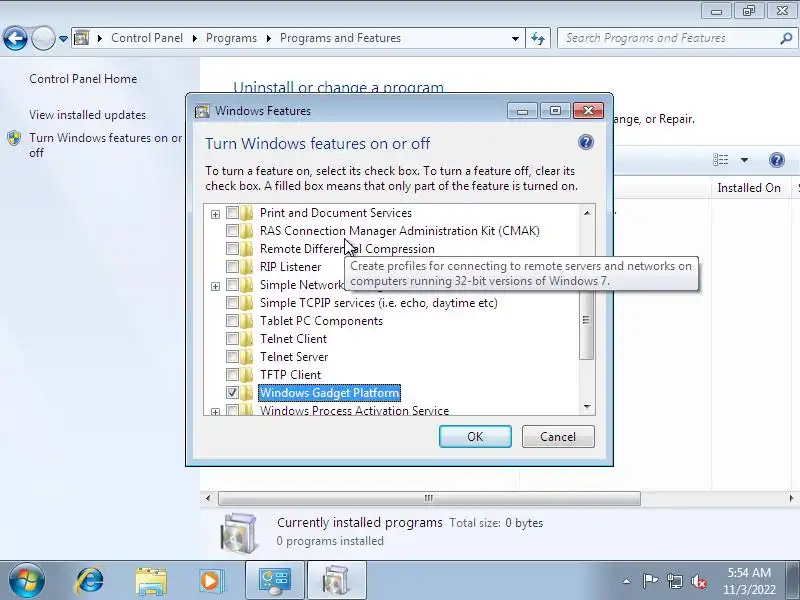Click the Programs and Features help icon

(x=777, y=160)
